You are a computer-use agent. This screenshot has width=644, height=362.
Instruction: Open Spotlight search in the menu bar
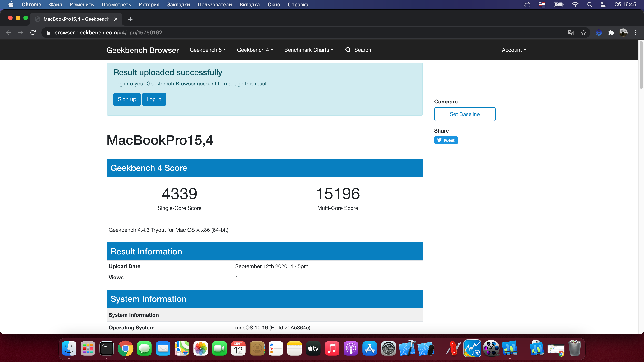590,4
